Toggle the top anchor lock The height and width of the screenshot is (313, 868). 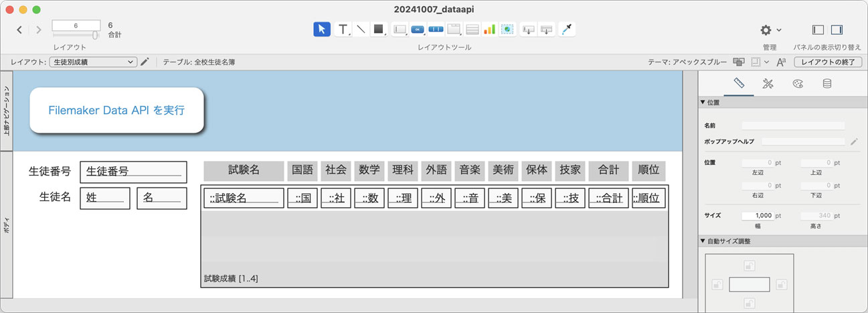pyautogui.click(x=750, y=265)
